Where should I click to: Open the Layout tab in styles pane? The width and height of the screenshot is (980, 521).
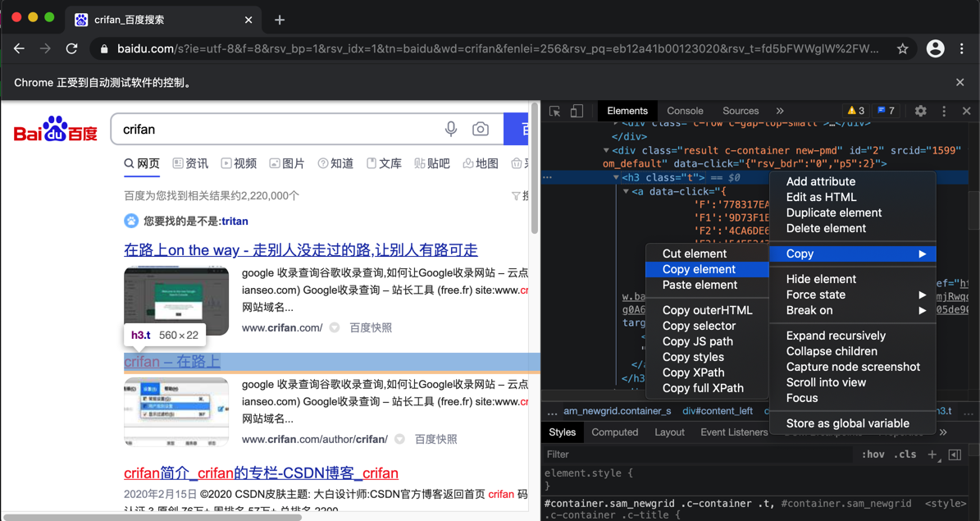[x=669, y=432]
